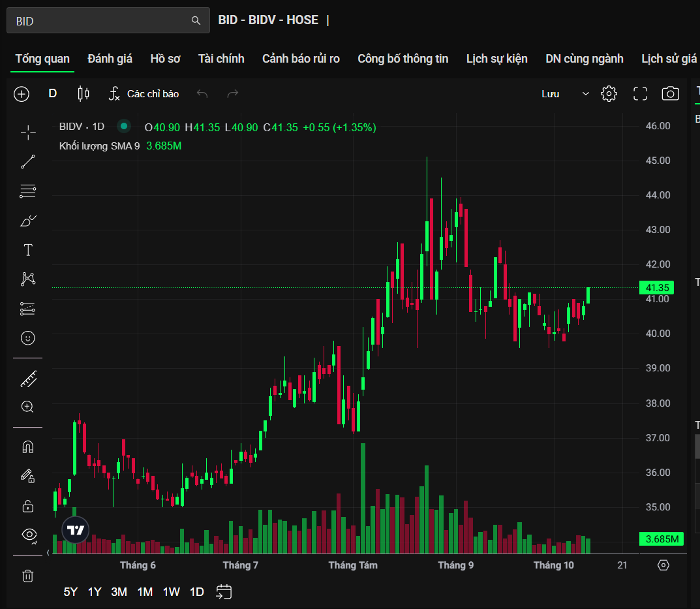Hide all drawings with eye icon
The height and width of the screenshot is (609, 700).
pos(28,535)
